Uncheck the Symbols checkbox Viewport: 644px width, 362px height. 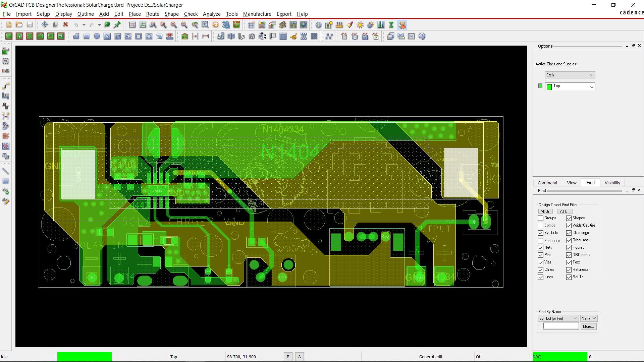541,233
